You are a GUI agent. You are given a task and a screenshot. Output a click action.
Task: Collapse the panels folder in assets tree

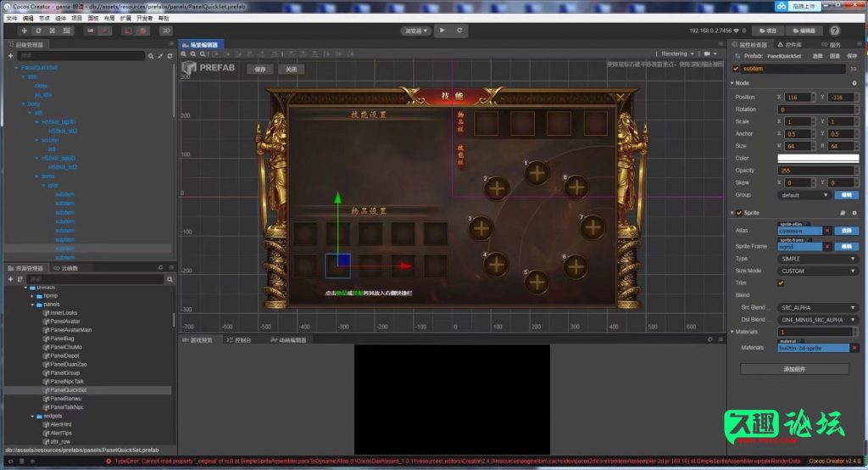pos(33,305)
